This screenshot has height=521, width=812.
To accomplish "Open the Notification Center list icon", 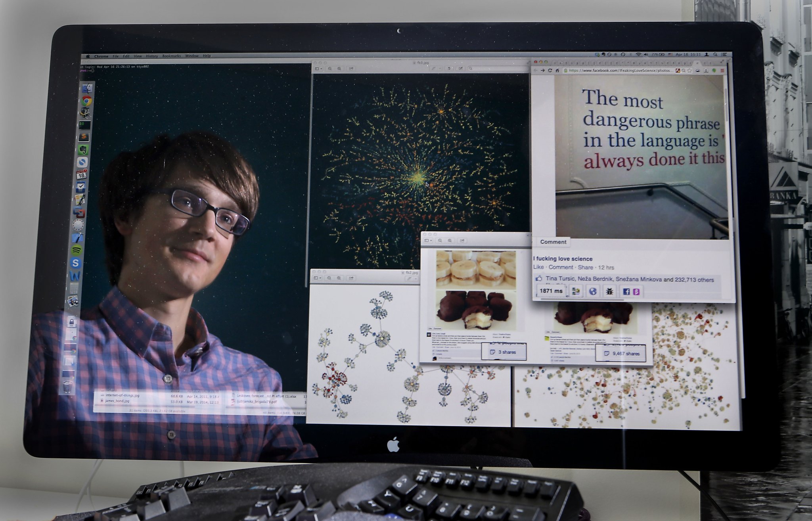I will [724, 54].
